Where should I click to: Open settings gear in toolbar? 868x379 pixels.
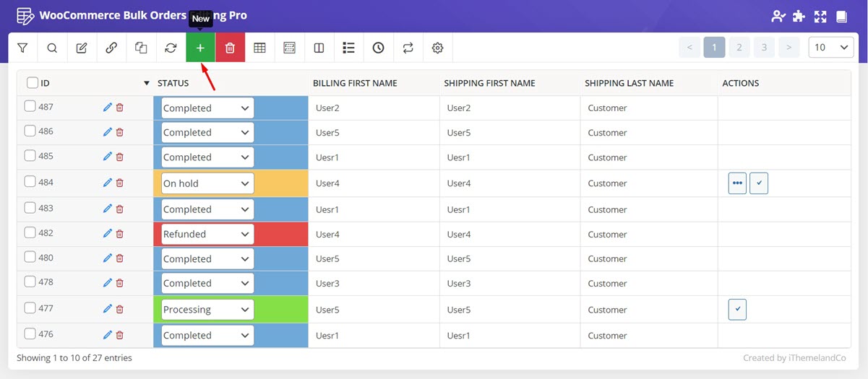click(x=437, y=48)
